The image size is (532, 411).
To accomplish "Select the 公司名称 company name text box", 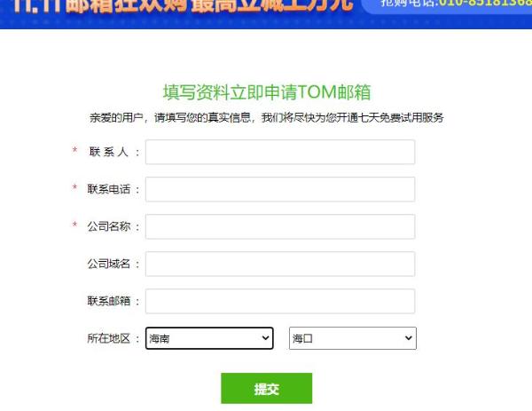I will 280,226.
